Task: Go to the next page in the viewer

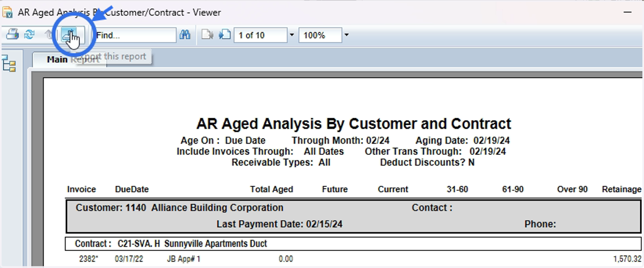Action: point(225,35)
